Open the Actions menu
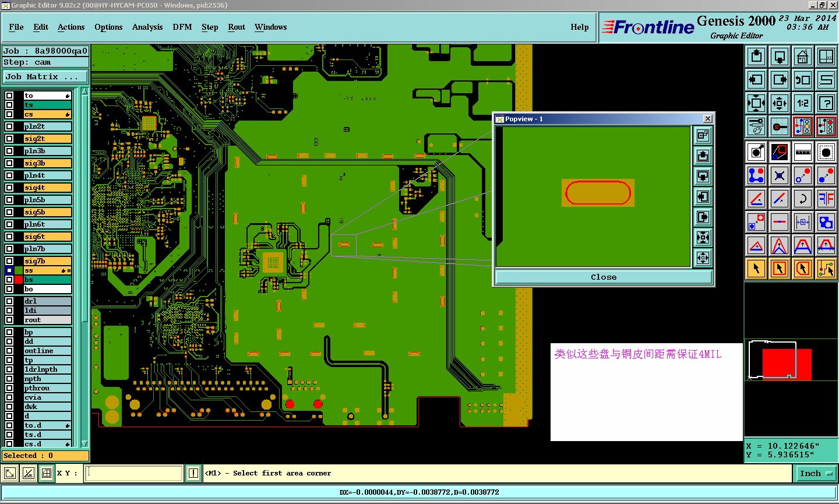This screenshot has width=839, height=504. [71, 27]
